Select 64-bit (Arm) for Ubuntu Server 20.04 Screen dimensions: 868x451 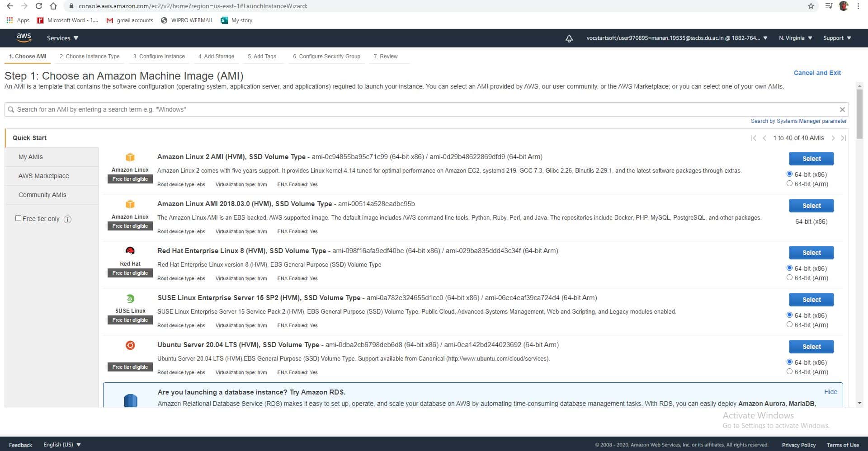point(789,371)
